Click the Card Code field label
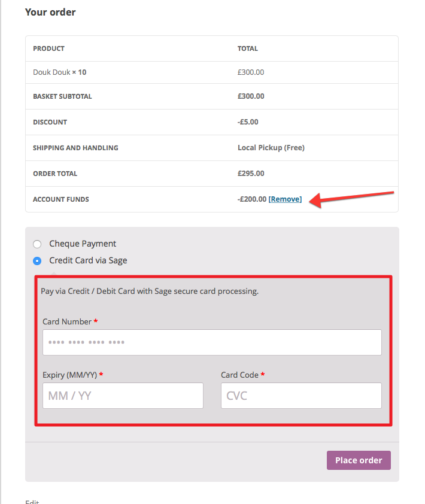425x504 pixels. 240,375
